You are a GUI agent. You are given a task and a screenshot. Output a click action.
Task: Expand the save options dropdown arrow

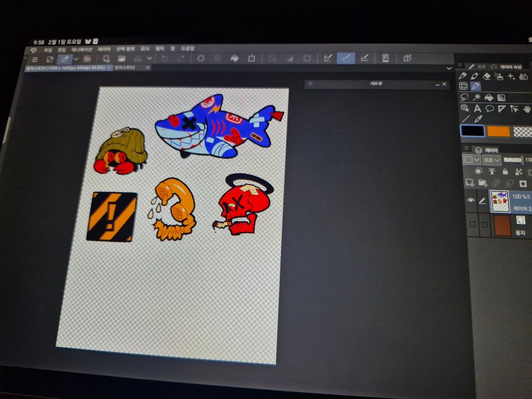(149, 59)
